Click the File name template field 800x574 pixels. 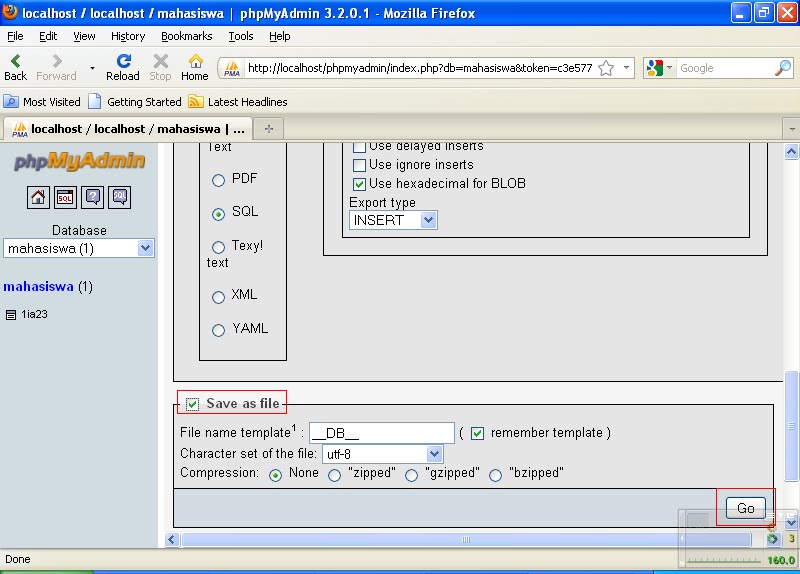click(382, 433)
